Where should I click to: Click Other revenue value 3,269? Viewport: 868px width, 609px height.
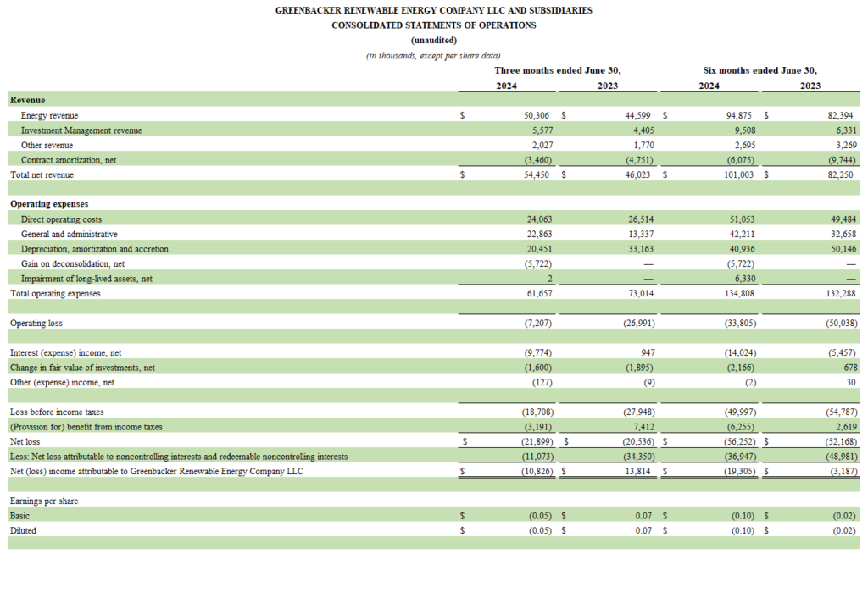pyautogui.click(x=846, y=146)
